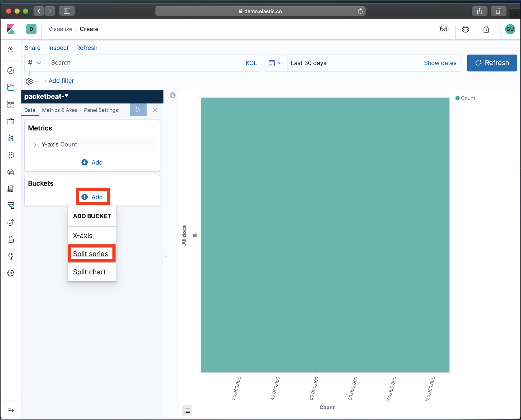The width and height of the screenshot is (521, 420).
Task: Open Dev Tools from the wrench sidebar icon
Action: coord(11,256)
